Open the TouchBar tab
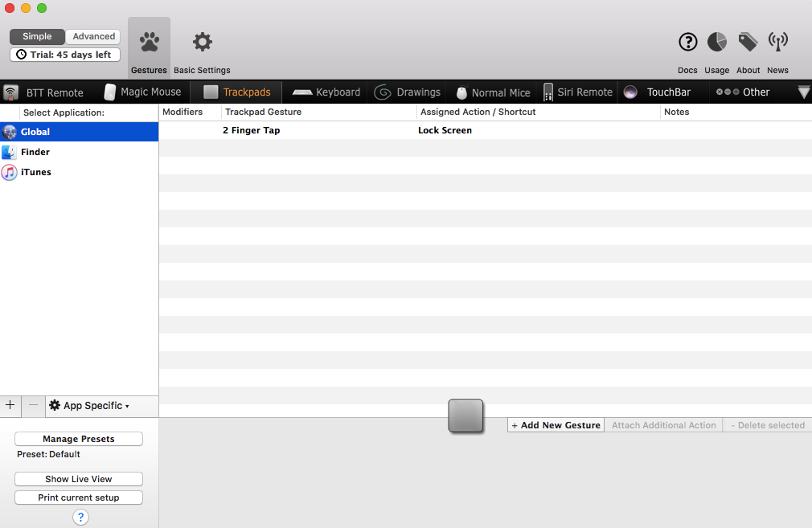812x528 pixels. pyautogui.click(x=658, y=92)
